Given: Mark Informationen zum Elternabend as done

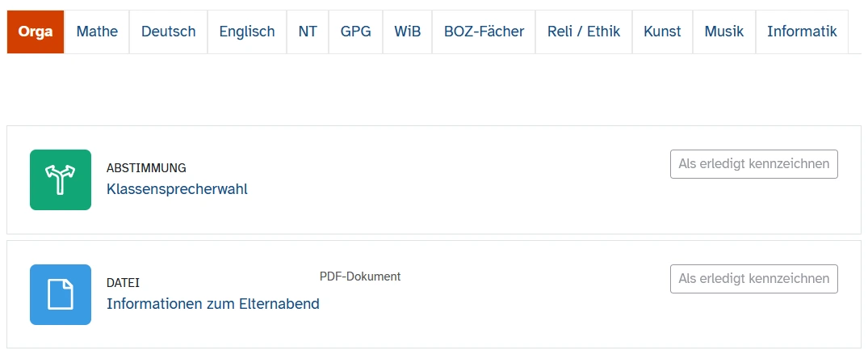Looking at the screenshot, I should click(x=753, y=279).
